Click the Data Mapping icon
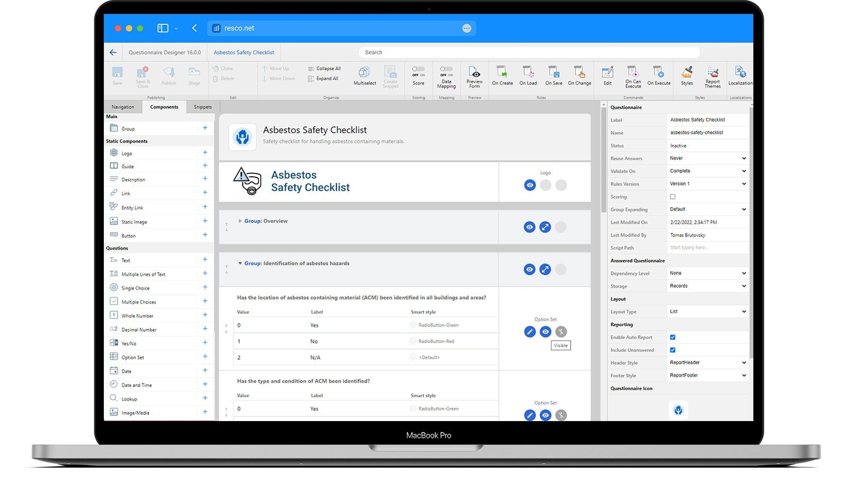The width and height of the screenshot is (868, 480). click(x=446, y=76)
